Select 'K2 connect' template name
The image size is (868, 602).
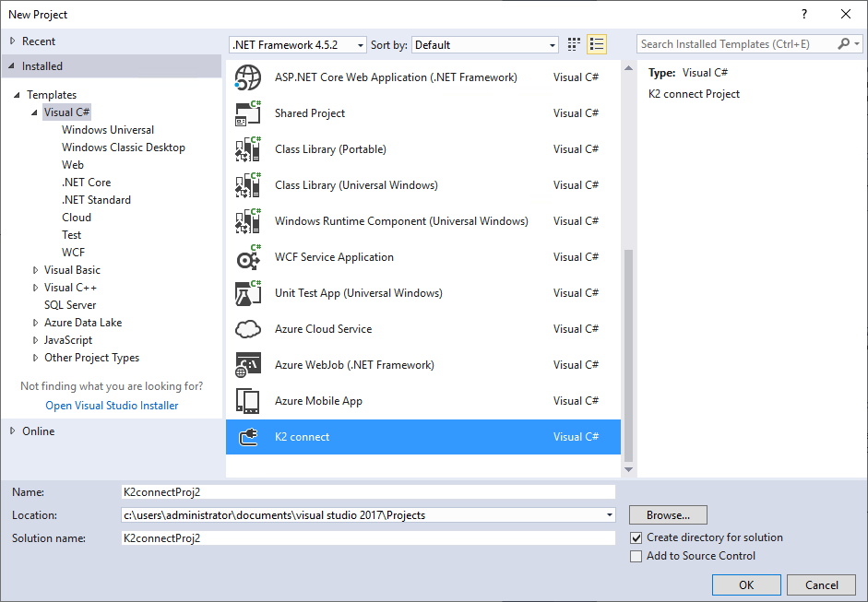click(x=303, y=437)
